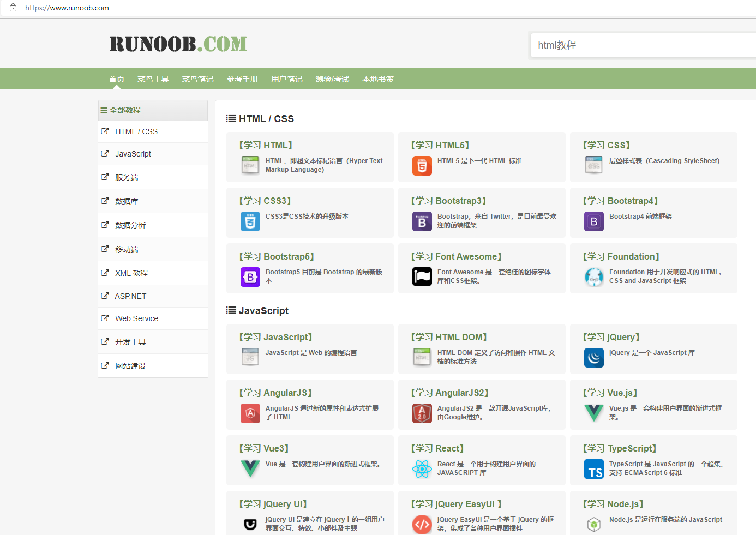Click the Vue3 logo icon
Screen dimensions: 756x535
pos(250,468)
